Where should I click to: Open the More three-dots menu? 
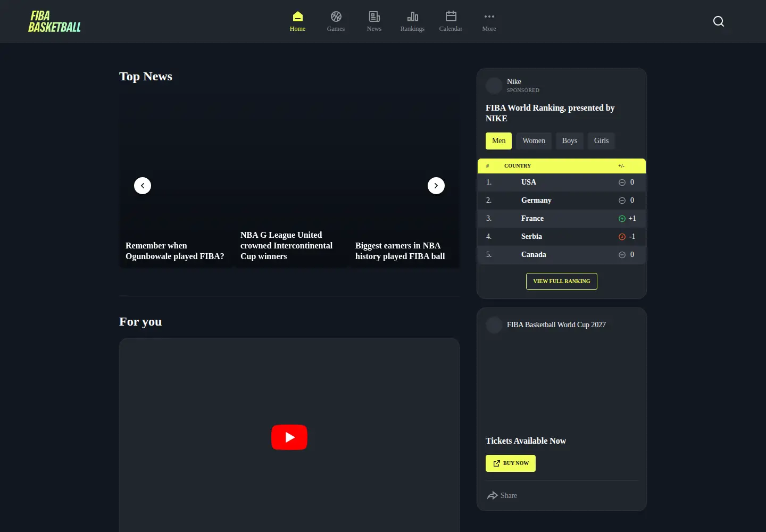[x=489, y=16]
